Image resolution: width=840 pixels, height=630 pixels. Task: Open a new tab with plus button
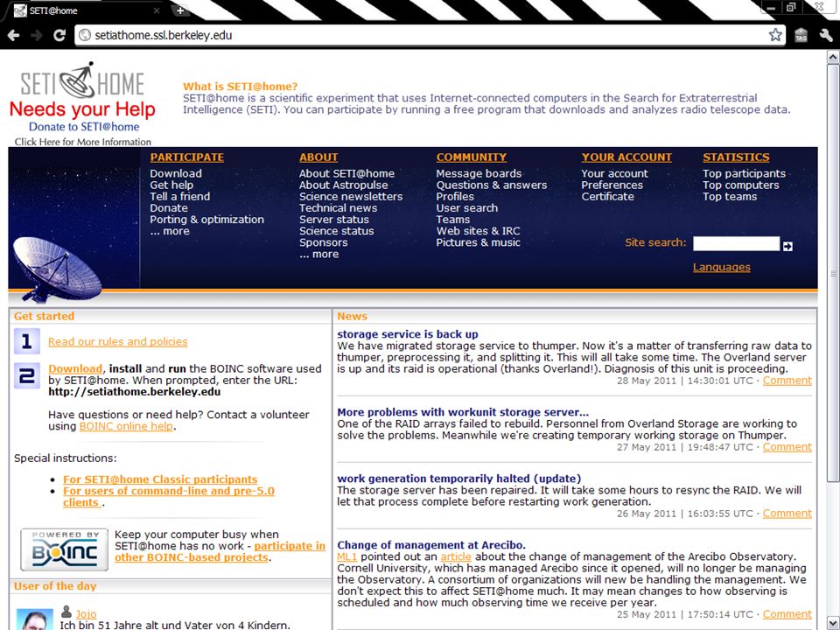180,10
